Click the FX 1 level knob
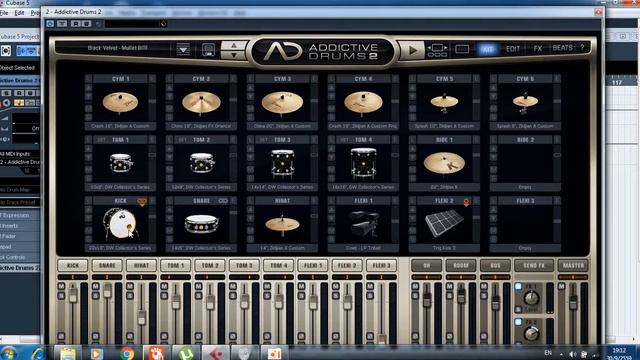 tap(531, 298)
